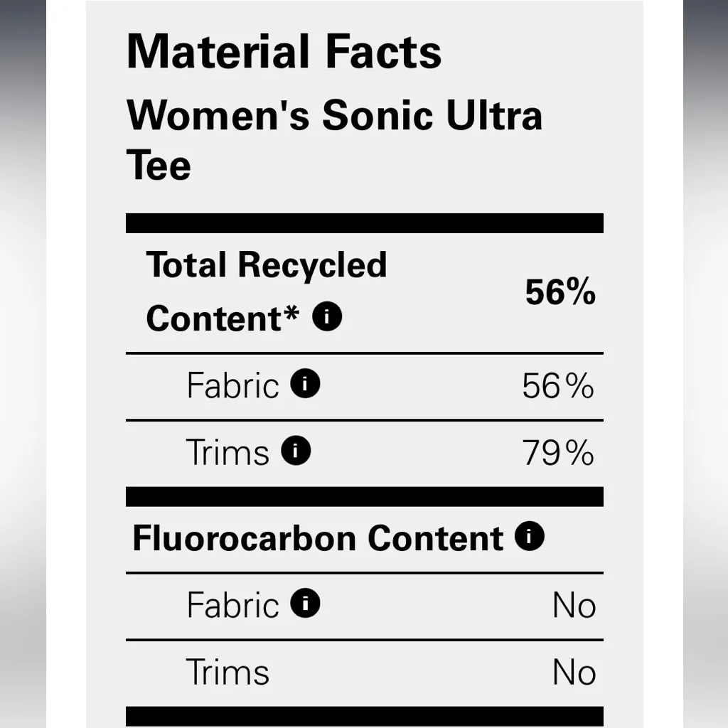Click the Fluorocarbon Content section heading
This screenshot has width=728, height=728.
tap(318, 538)
